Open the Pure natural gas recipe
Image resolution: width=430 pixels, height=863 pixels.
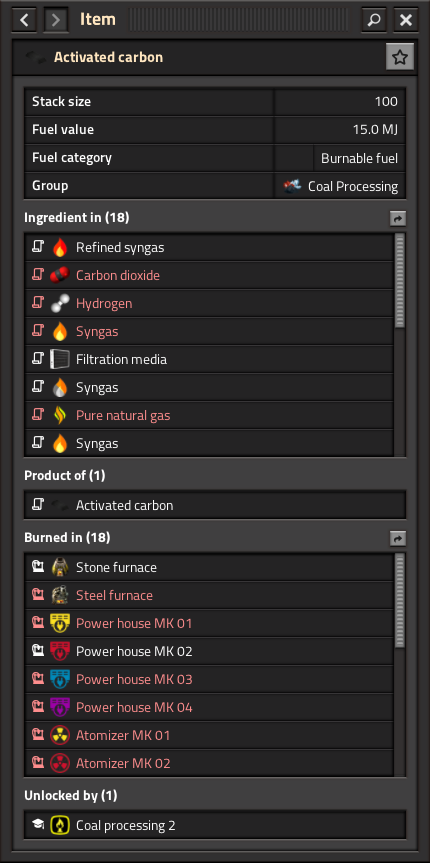coord(209,416)
